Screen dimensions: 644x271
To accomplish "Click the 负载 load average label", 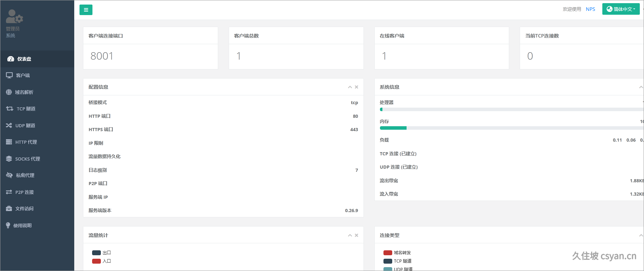I will pyautogui.click(x=384, y=140).
